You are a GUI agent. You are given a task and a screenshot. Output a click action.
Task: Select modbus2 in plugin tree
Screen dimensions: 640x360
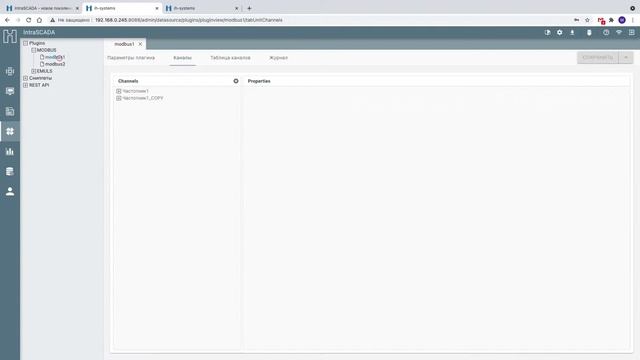(x=55, y=64)
